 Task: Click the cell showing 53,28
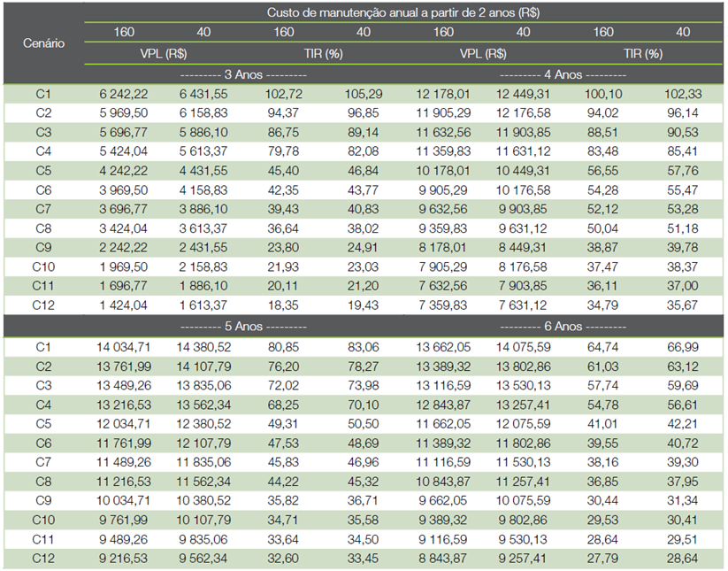click(683, 210)
